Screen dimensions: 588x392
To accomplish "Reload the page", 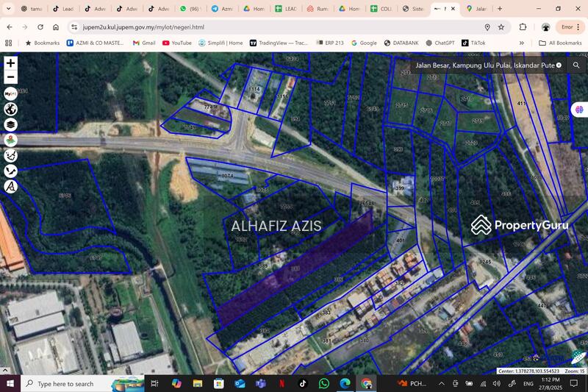I will click(40, 27).
